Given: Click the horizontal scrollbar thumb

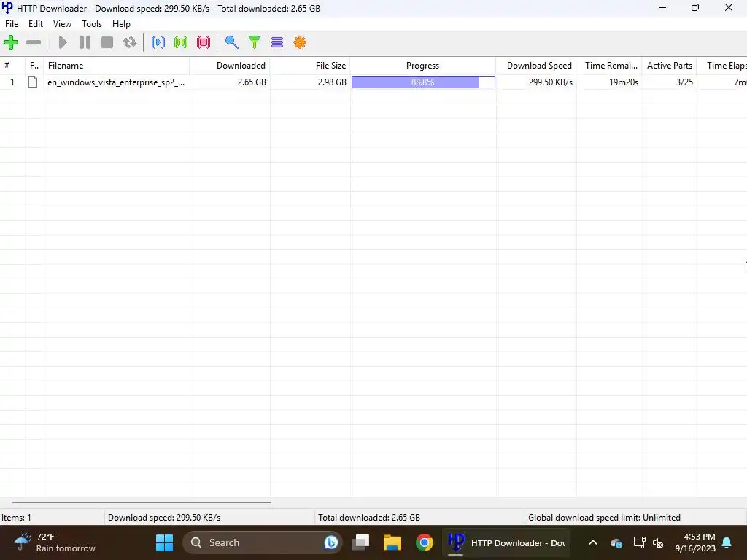Looking at the screenshot, I should point(142,502).
